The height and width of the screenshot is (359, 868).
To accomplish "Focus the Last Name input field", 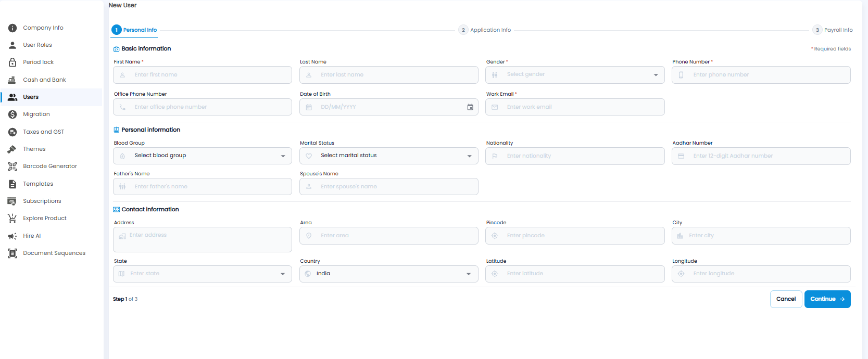I will tap(389, 75).
